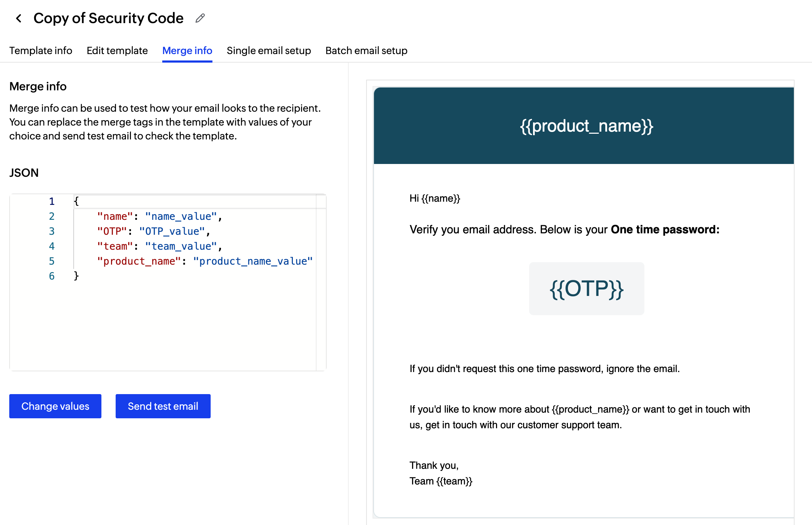Switch to Edit template tab
Screen dimensions: 812x525
pyautogui.click(x=117, y=51)
